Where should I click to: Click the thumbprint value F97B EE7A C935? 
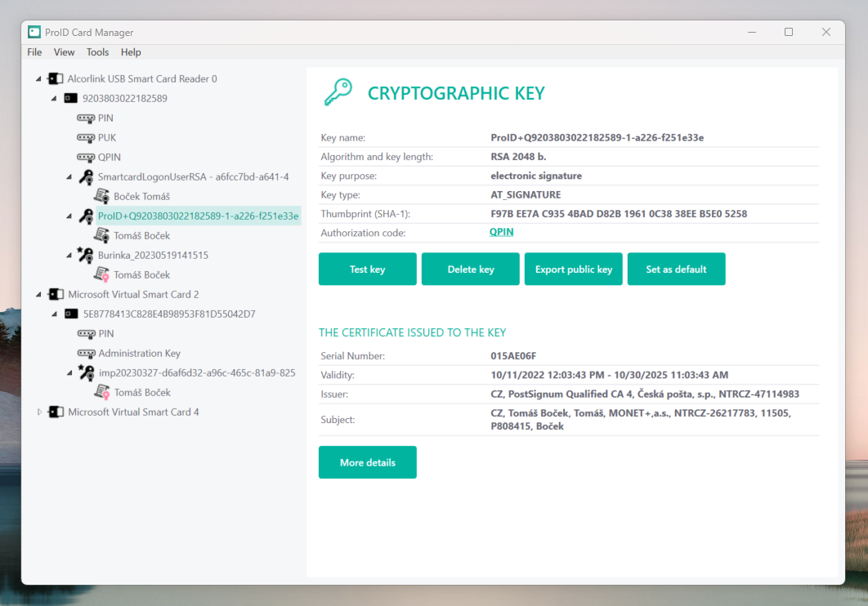point(619,213)
